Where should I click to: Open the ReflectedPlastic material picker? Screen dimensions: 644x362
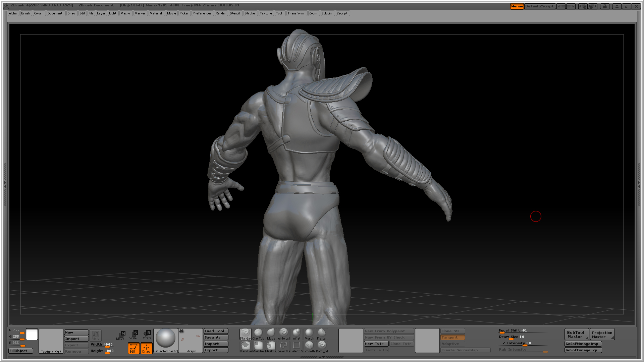[x=165, y=341]
